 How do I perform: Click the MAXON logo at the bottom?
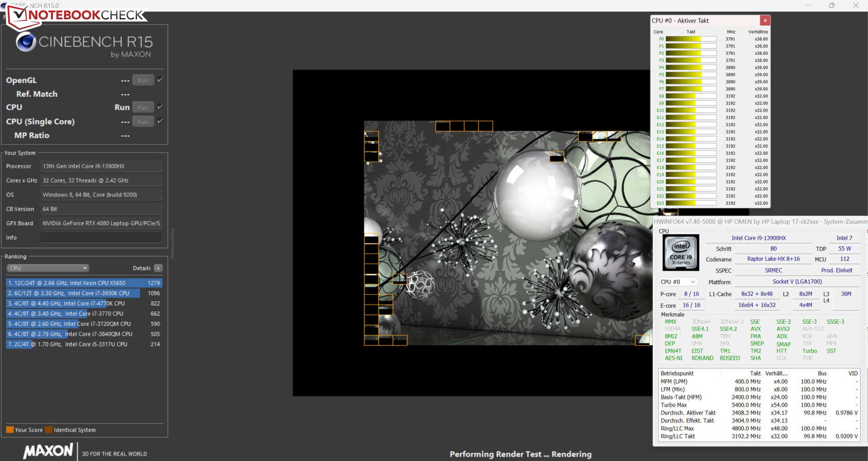pyautogui.click(x=48, y=451)
